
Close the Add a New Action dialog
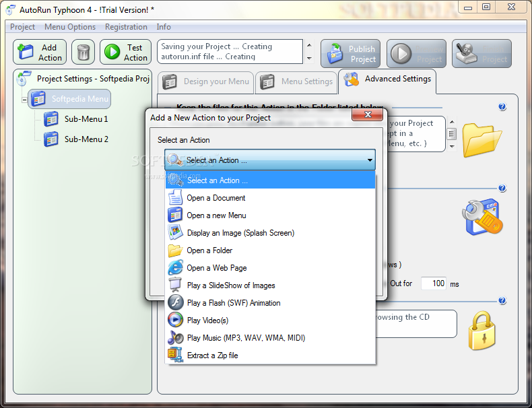coord(368,114)
